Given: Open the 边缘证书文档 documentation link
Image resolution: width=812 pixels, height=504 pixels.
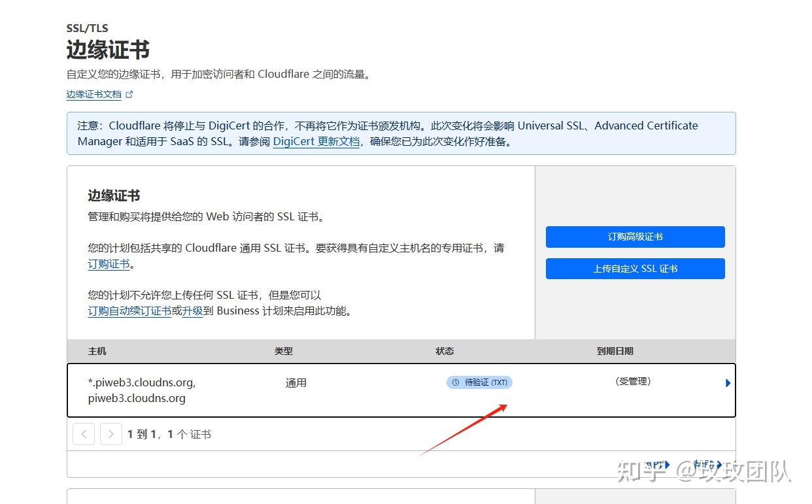Looking at the screenshot, I should [93, 93].
